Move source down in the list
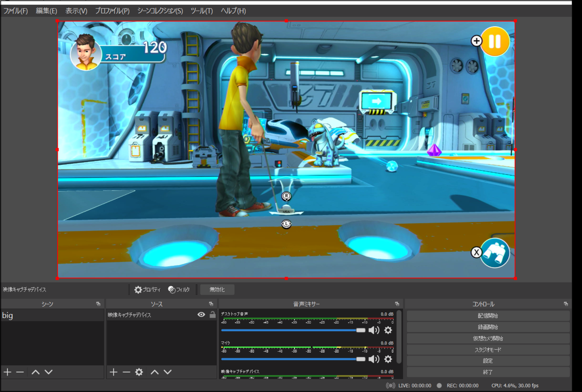The width and height of the screenshot is (582, 392). pos(167,372)
